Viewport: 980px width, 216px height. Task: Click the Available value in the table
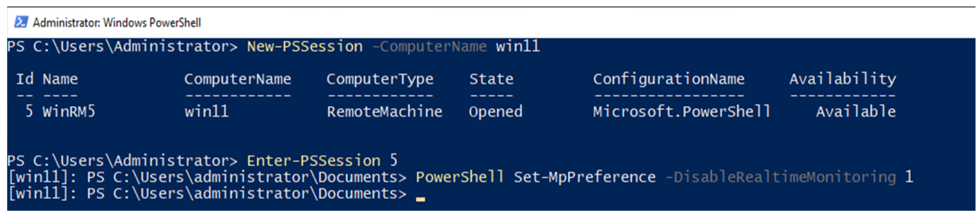coord(856,112)
